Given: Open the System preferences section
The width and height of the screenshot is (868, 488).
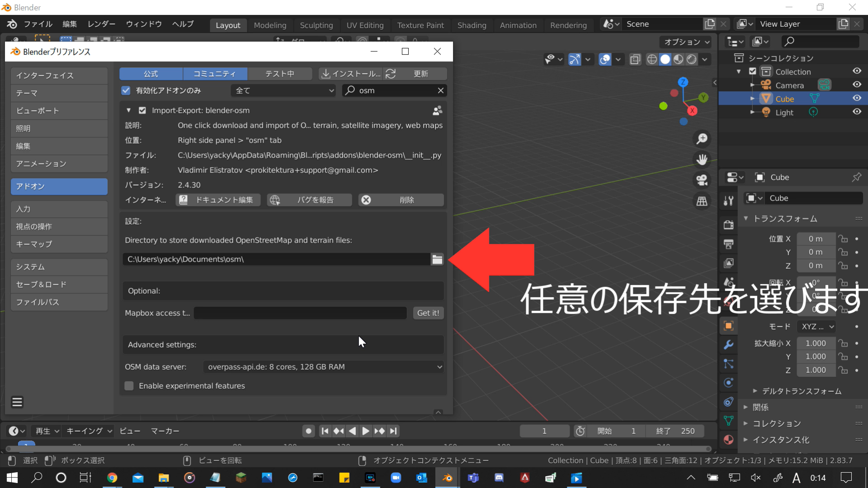Looking at the screenshot, I should tap(59, 267).
